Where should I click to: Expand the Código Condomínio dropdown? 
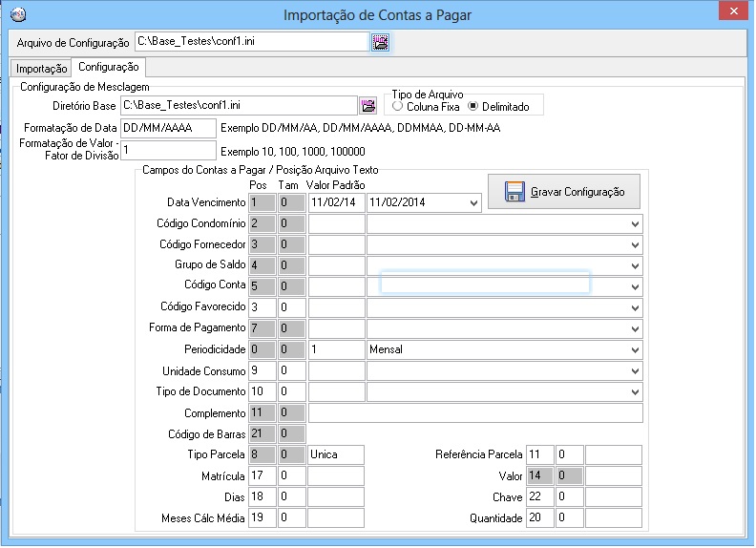coord(635,223)
